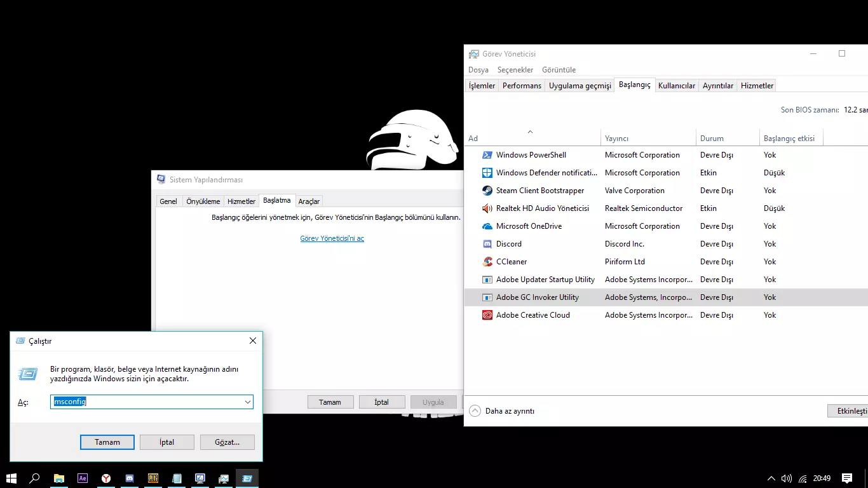The height and width of the screenshot is (488, 868).
Task: Click the msconfig text input field
Action: point(146,402)
